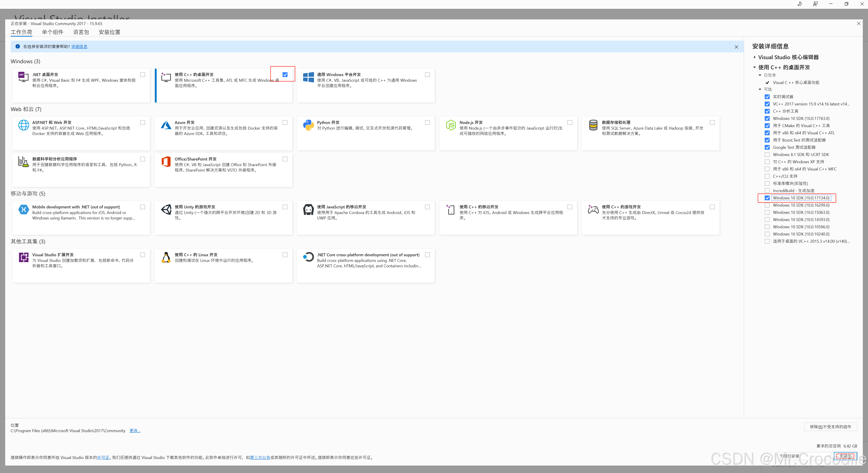Check the .NET desktop development workload box
Screen dimensions: 868x473
(143, 75)
